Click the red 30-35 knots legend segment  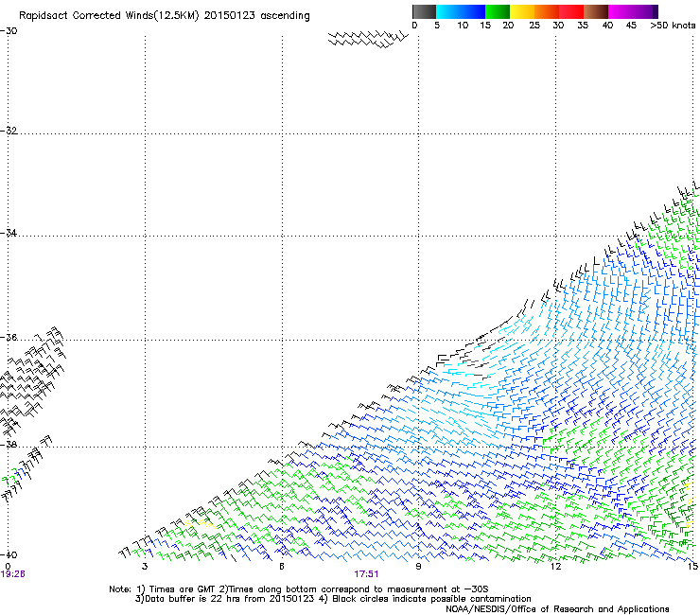(x=571, y=11)
